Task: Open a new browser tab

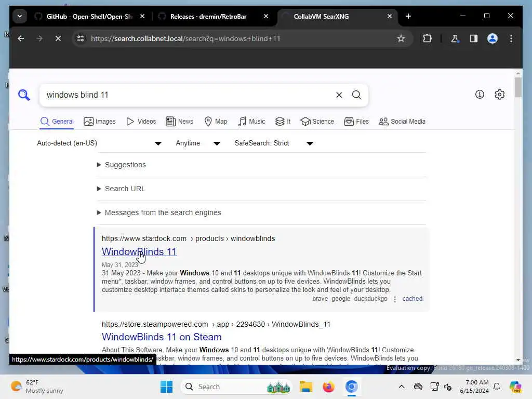Action: (x=408, y=16)
